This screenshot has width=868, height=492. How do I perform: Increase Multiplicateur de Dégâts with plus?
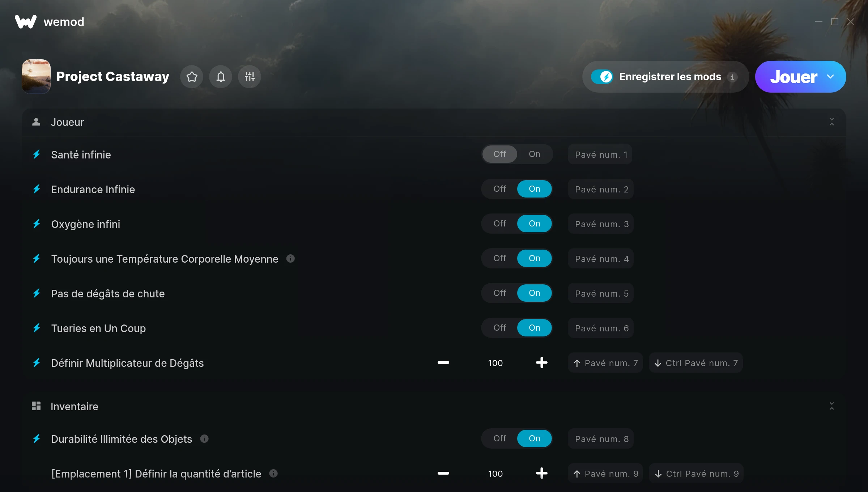point(541,362)
